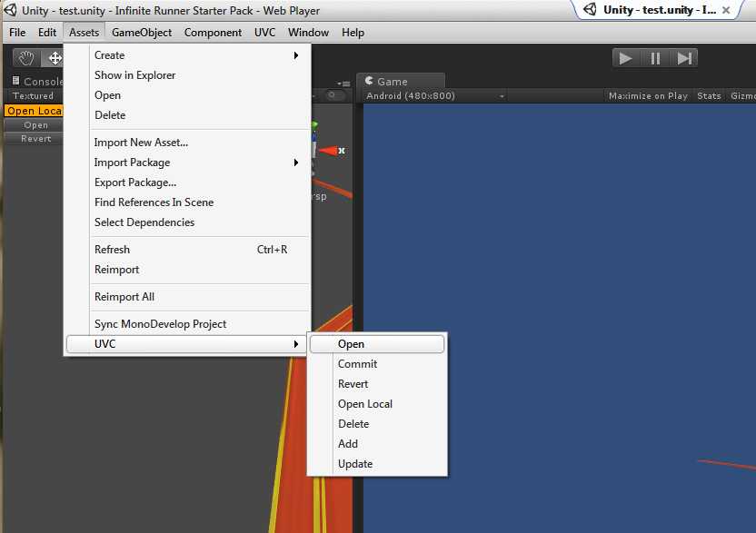Open the Window menu
Viewport: 756px width, 533px height.
click(x=309, y=33)
